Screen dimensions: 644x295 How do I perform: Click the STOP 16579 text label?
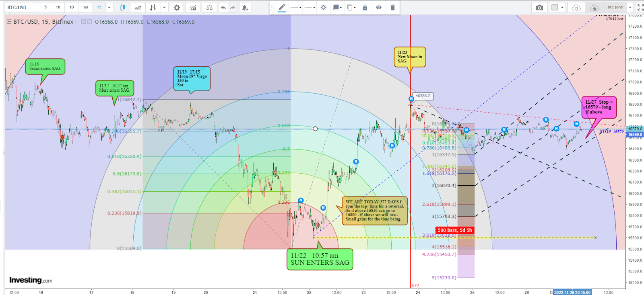(611, 131)
